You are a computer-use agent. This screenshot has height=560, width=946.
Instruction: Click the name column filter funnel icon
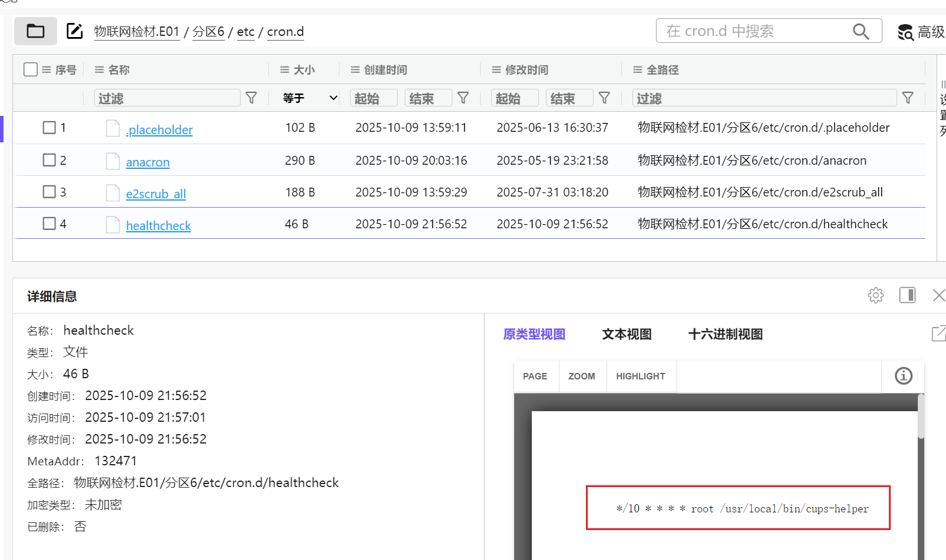click(251, 98)
